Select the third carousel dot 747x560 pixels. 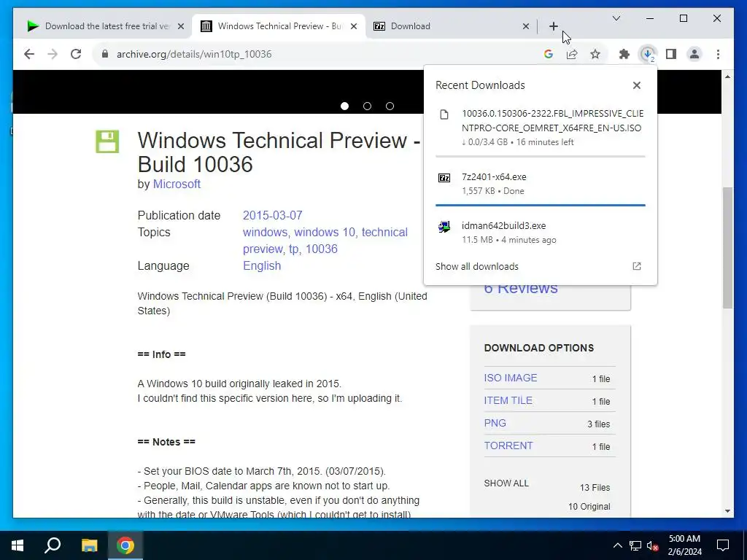point(390,106)
